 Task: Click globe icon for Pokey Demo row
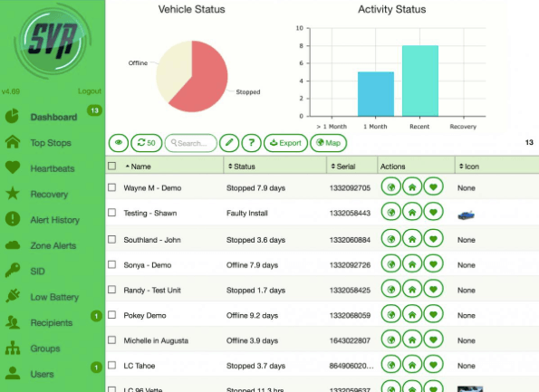point(390,314)
